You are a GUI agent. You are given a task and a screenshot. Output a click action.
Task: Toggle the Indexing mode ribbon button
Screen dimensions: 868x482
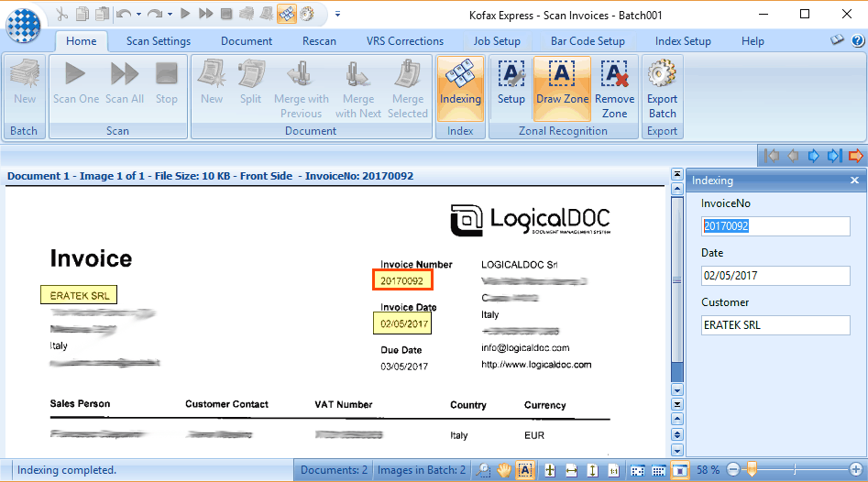coord(460,89)
